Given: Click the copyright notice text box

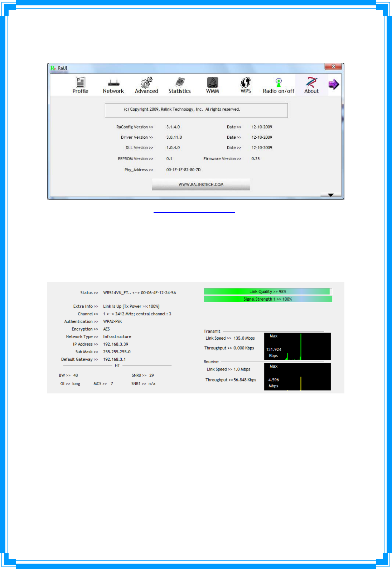Looking at the screenshot, I should pos(196,110).
